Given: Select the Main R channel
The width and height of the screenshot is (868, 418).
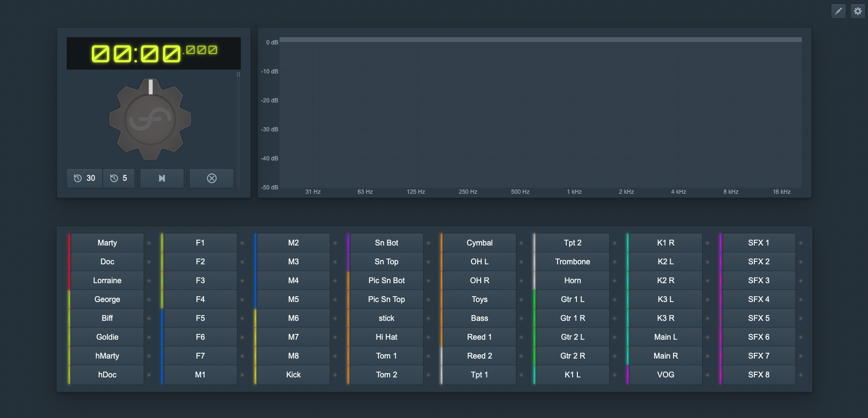Looking at the screenshot, I should coord(666,356).
